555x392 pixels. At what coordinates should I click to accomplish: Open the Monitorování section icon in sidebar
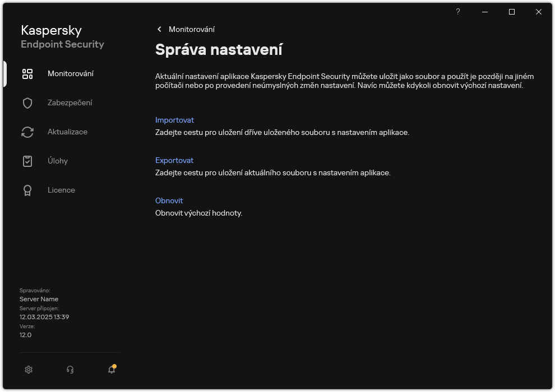tap(27, 73)
